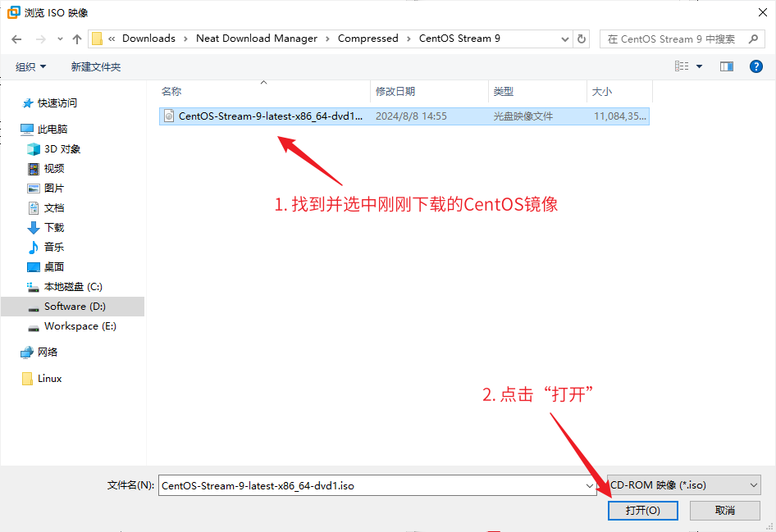
Task: Toggle the preview pane icon
Action: point(726,66)
